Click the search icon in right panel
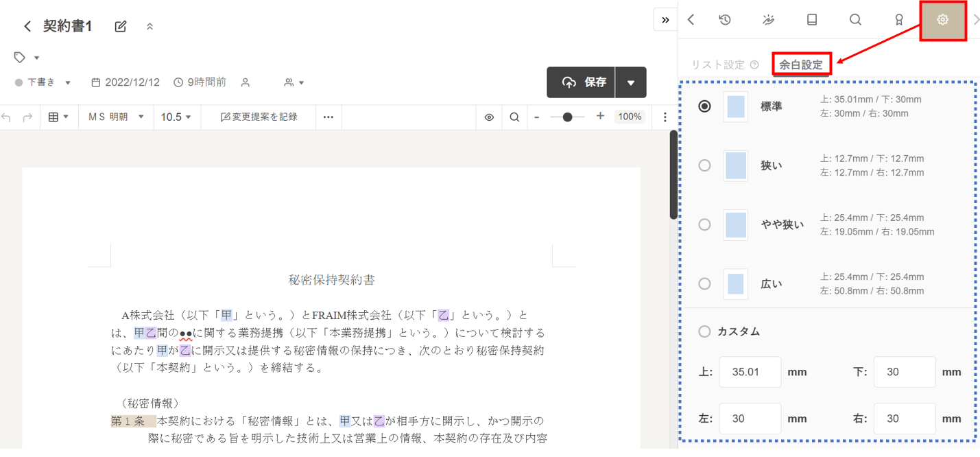The width and height of the screenshot is (980, 457). point(855,20)
